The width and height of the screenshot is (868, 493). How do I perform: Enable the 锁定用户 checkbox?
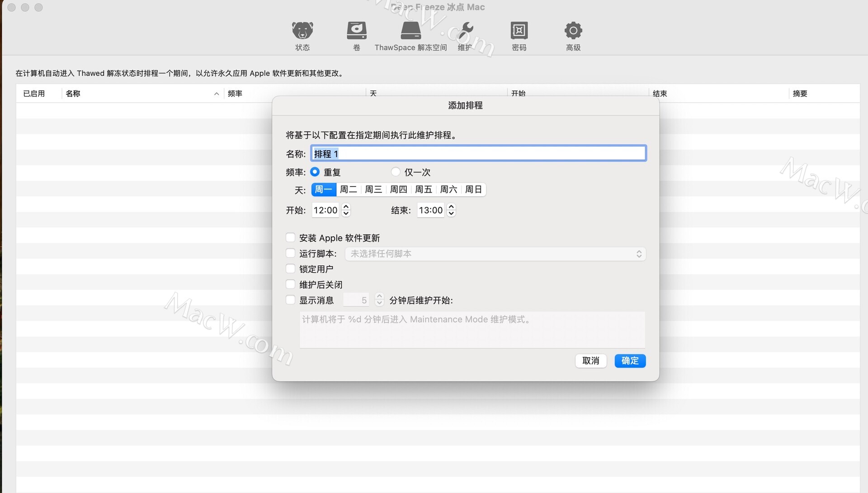click(291, 269)
